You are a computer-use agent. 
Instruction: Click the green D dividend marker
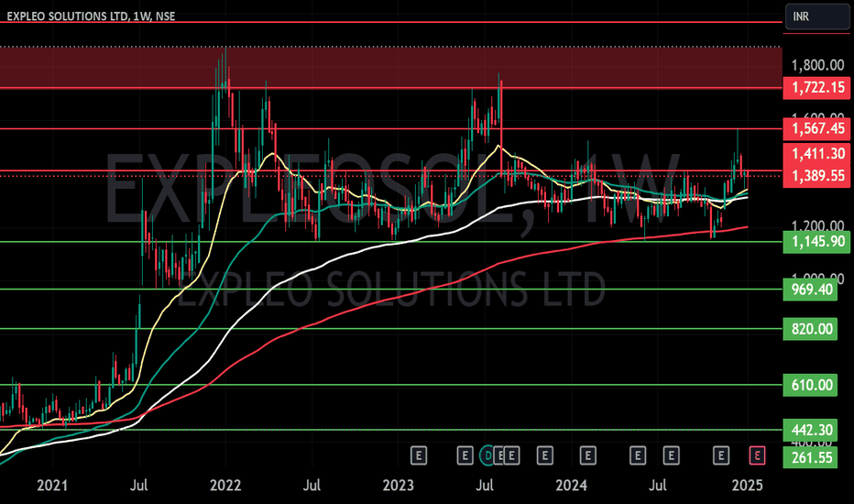(x=488, y=455)
